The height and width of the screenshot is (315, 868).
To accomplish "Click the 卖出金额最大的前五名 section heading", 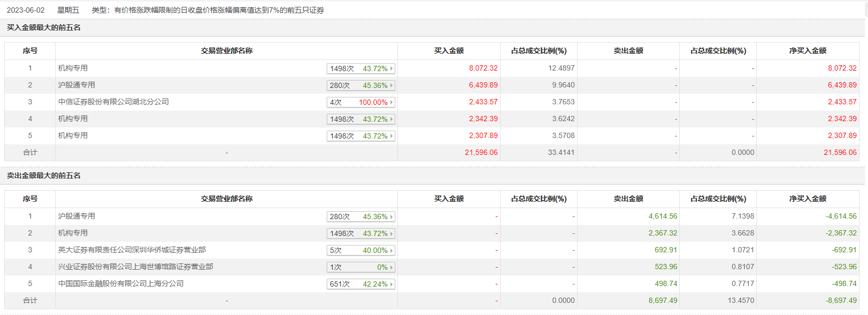I will coord(44,175).
